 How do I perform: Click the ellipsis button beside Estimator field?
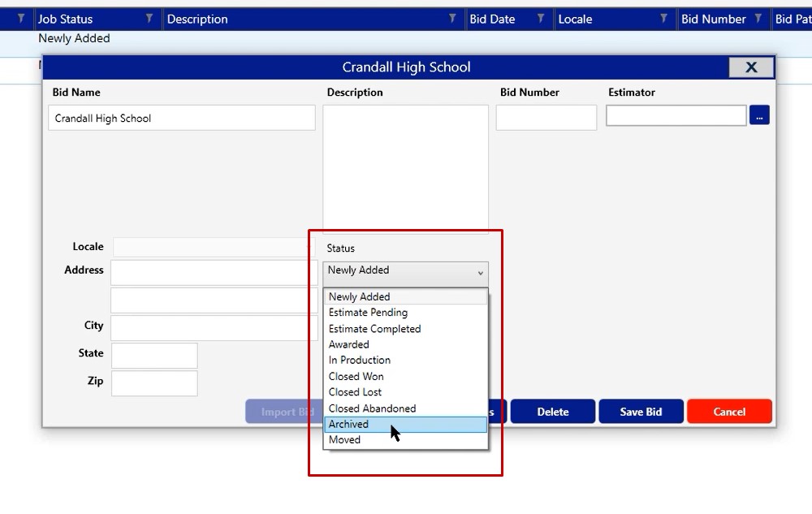759,116
